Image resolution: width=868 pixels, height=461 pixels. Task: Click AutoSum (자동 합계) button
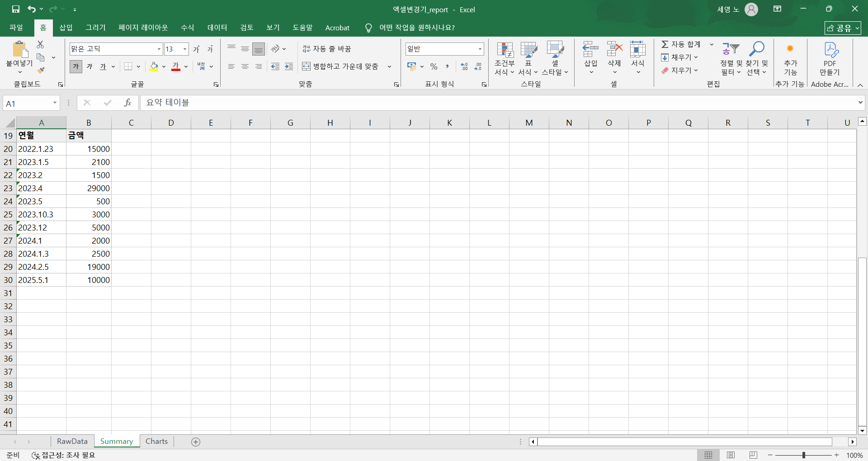(681, 44)
